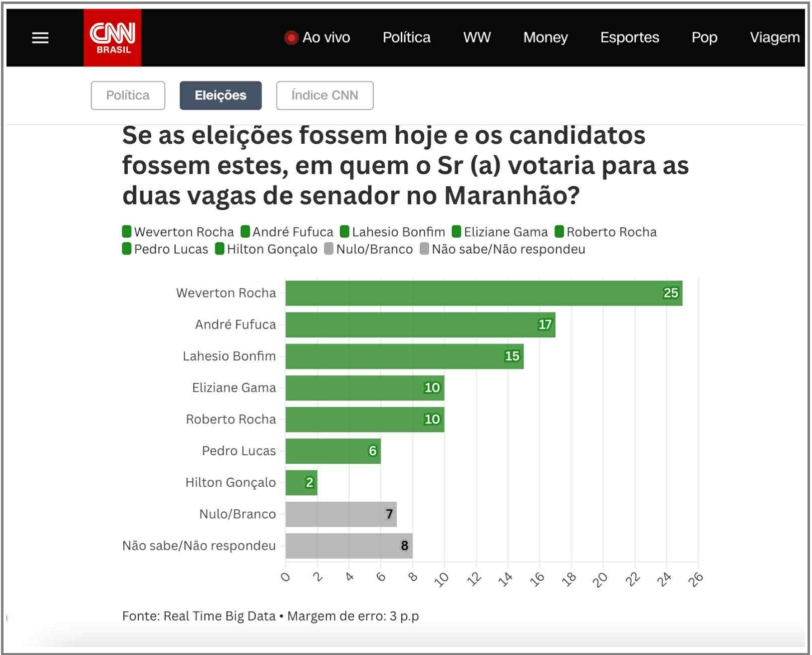Click the Weverton Rocha legend color swatch
Image resolution: width=812 pixels, height=655 pixels.
click(x=127, y=232)
